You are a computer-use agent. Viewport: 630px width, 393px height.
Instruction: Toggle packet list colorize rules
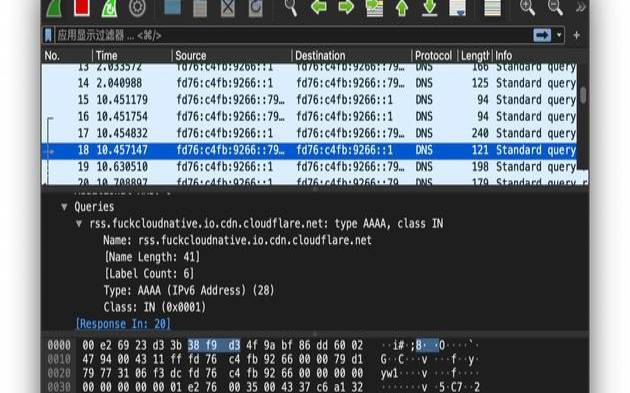[x=493, y=8]
